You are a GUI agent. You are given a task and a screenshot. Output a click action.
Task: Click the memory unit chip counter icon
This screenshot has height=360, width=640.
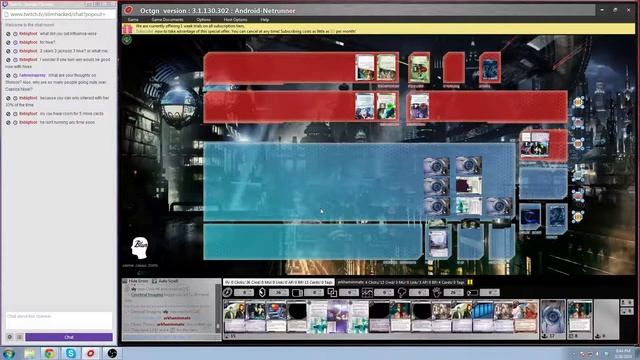(x=297, y=292)
